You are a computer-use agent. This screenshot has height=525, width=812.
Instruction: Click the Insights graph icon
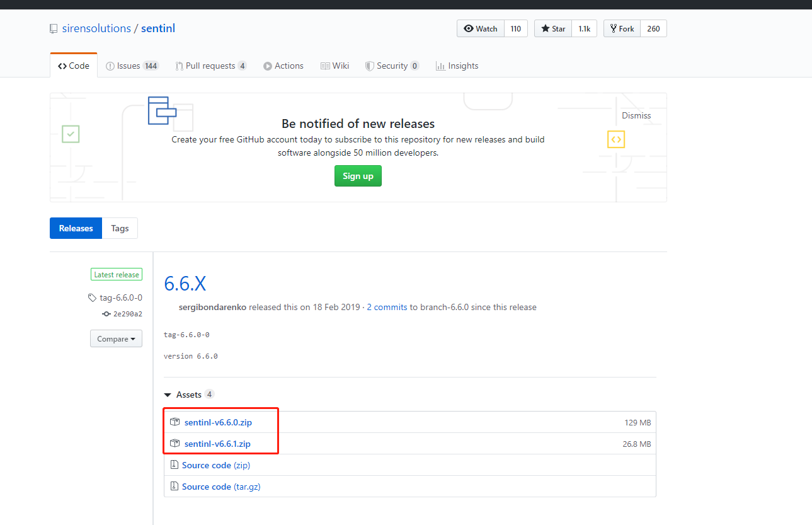tap(441, 66)
